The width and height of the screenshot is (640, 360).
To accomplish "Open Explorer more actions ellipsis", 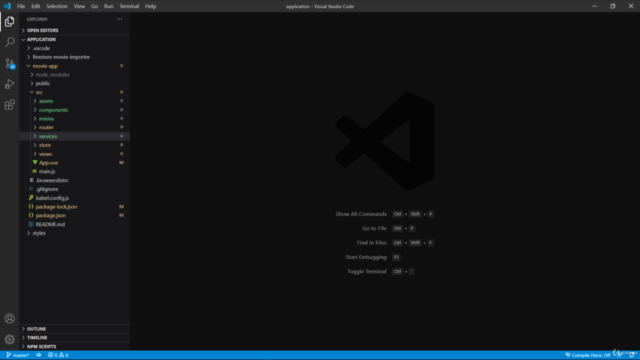I will point(120,19).
